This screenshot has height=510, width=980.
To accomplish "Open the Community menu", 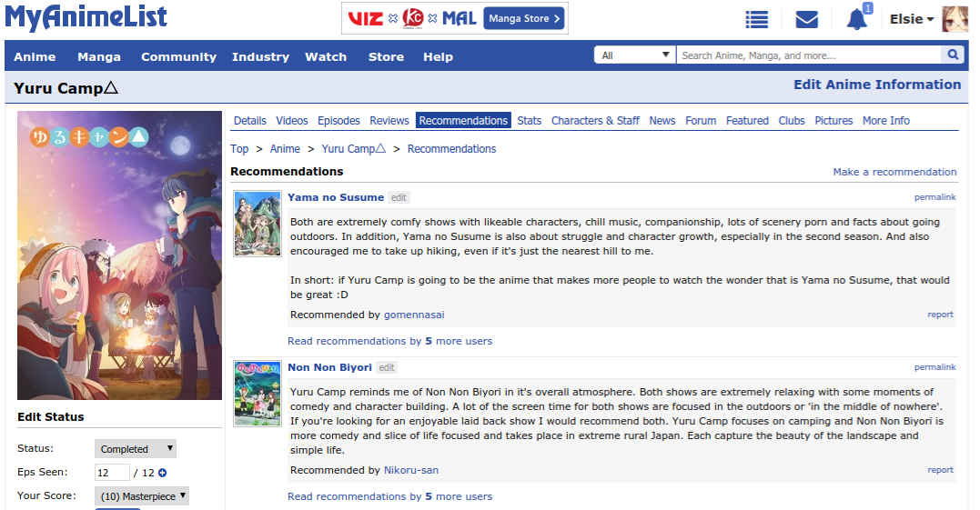I will coord(178,56).
